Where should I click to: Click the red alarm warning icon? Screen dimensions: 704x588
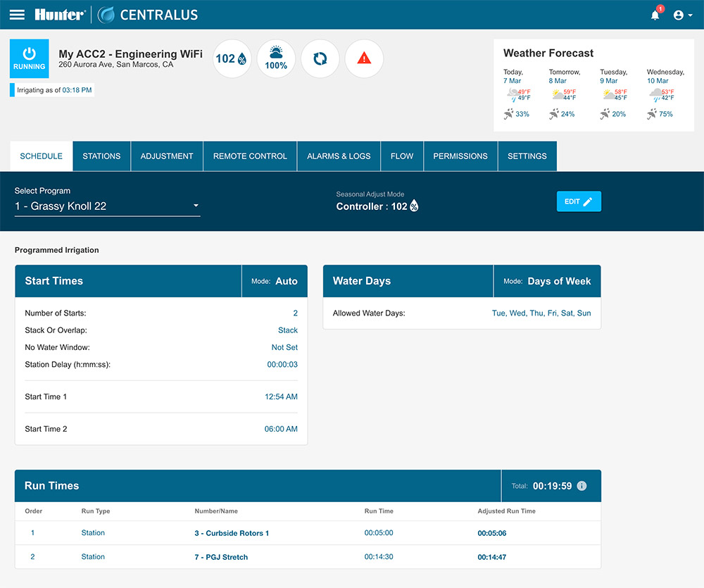[364, 58]
